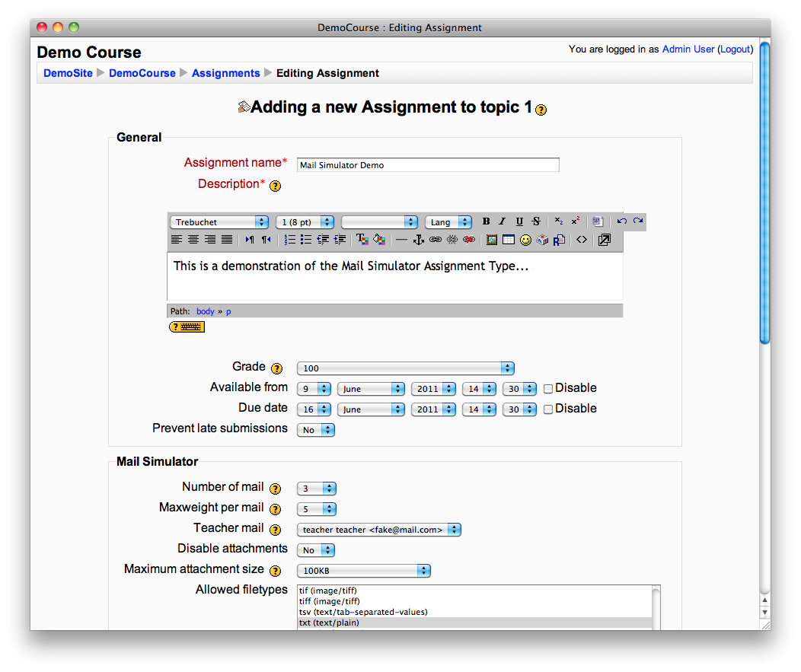The width and height of the screenshot is (801, 672).
Task: Open the Teacher mail dropdown
Action: [379, 530]
